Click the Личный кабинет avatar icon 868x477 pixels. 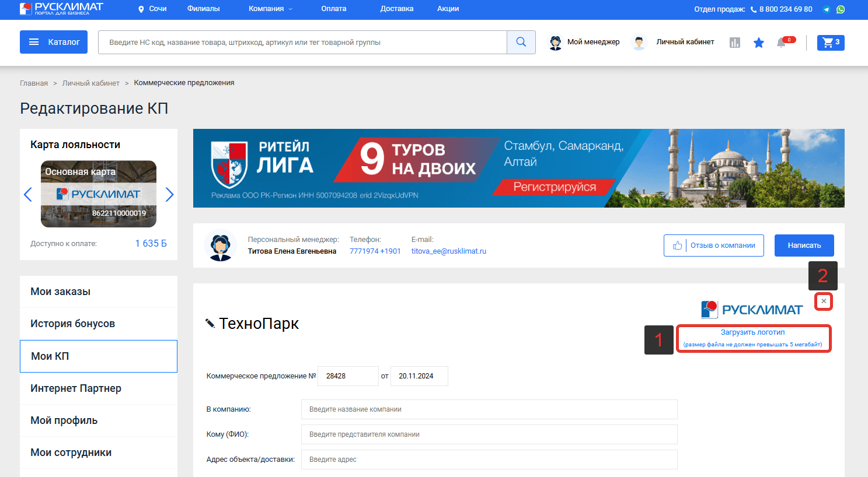tap(639, 42)
